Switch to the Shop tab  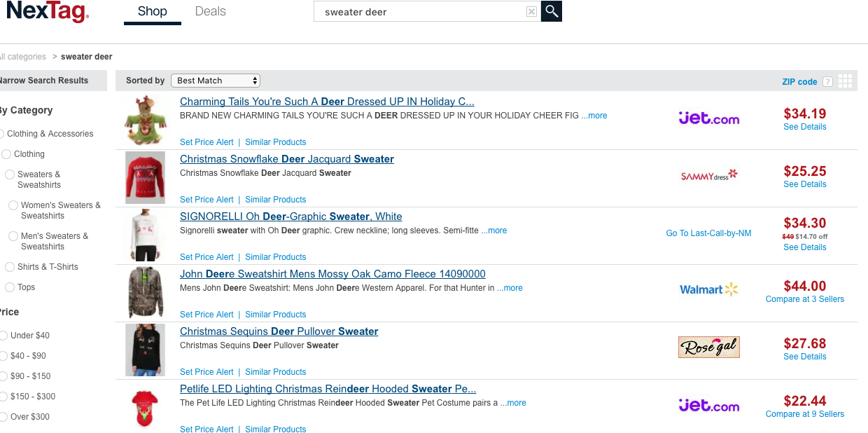pyautogui.click(x=153, y=12)
